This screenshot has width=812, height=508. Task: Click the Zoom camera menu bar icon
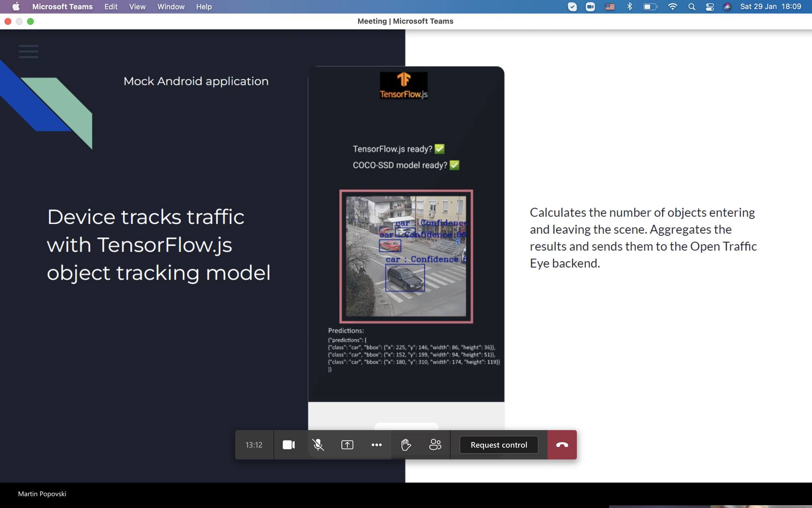[x=590, y=7]
